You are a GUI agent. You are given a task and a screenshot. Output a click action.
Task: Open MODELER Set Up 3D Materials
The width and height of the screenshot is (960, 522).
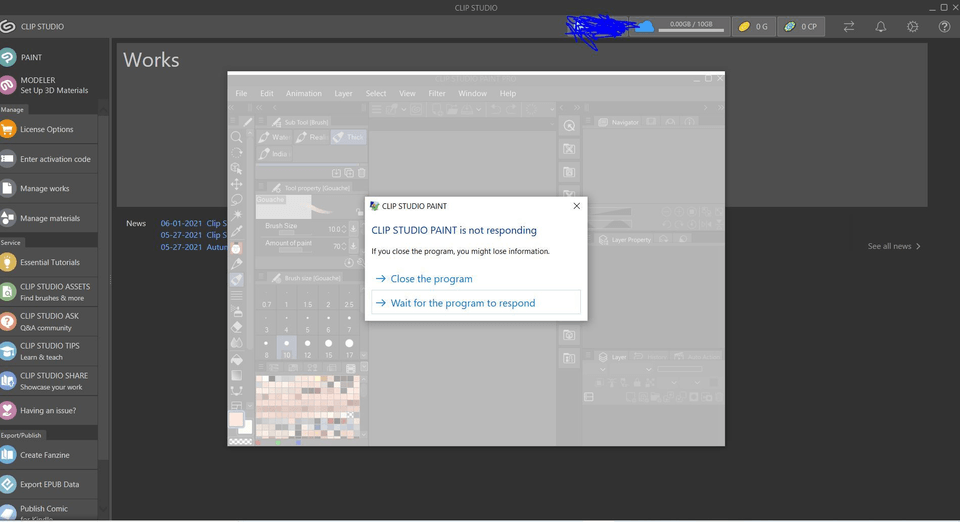tap(49, 85)
